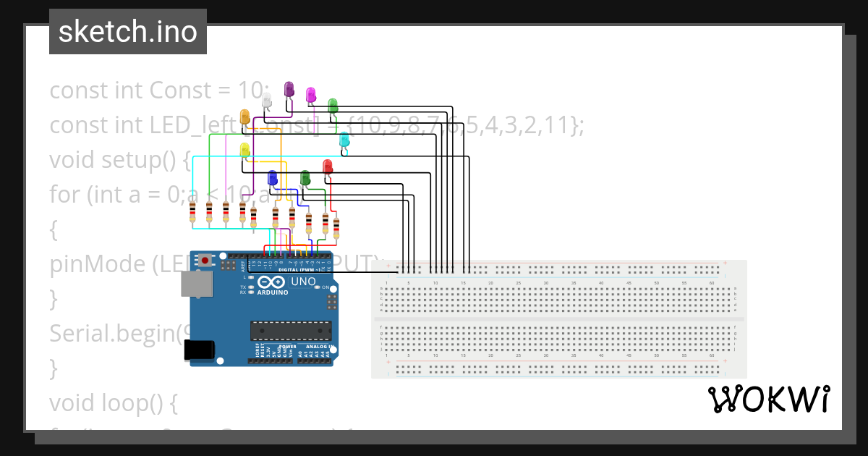Select the purple LED at top

289,90
